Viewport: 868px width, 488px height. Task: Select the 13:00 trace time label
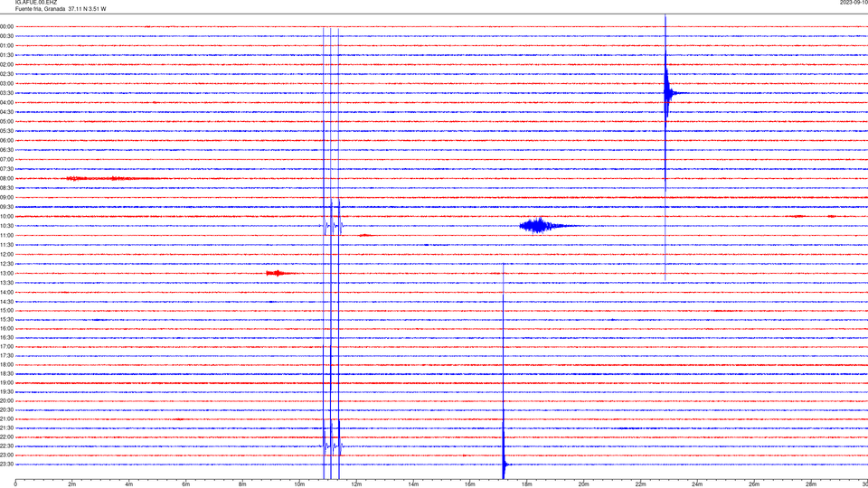click(x=6, y=273)
